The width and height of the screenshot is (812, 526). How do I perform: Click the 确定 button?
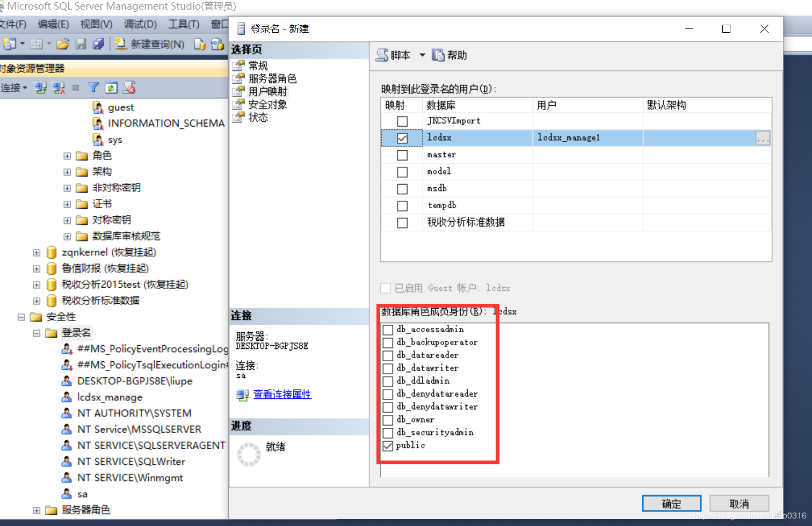point(672,503)
